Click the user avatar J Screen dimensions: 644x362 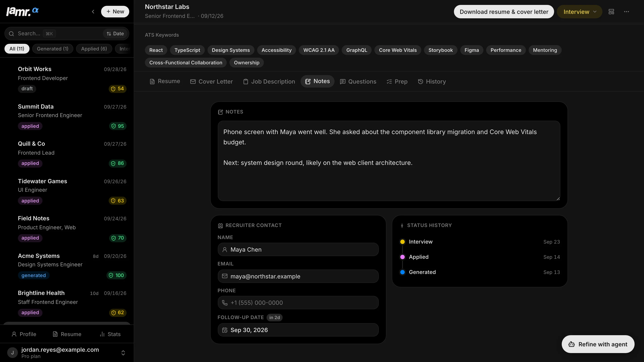(x=12, y=353)
